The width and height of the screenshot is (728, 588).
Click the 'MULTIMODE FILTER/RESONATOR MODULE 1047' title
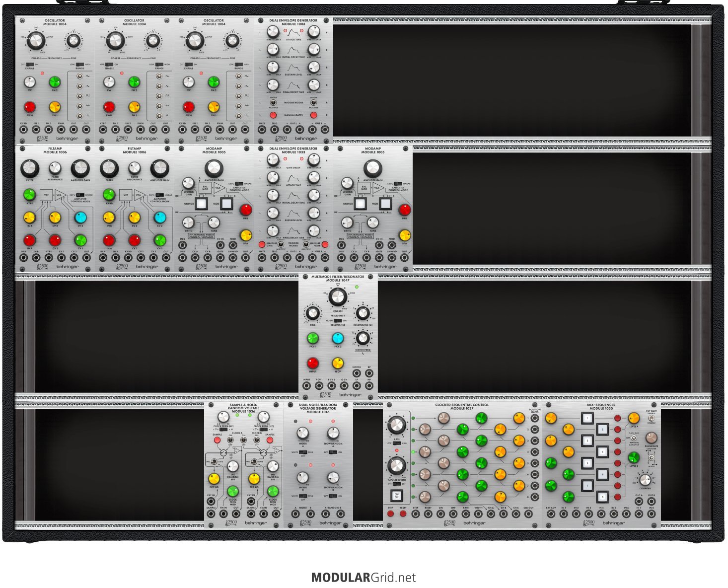(338, 279)
